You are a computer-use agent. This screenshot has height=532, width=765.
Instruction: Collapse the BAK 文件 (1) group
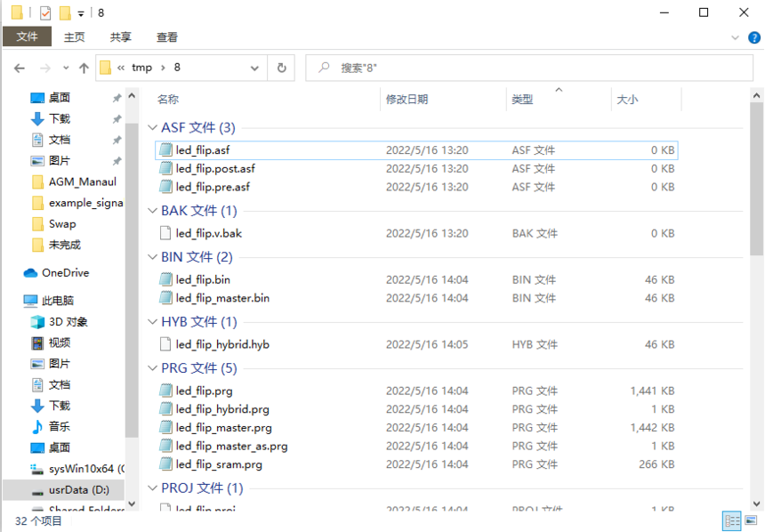pyautogui.click(x=153, y=210)
